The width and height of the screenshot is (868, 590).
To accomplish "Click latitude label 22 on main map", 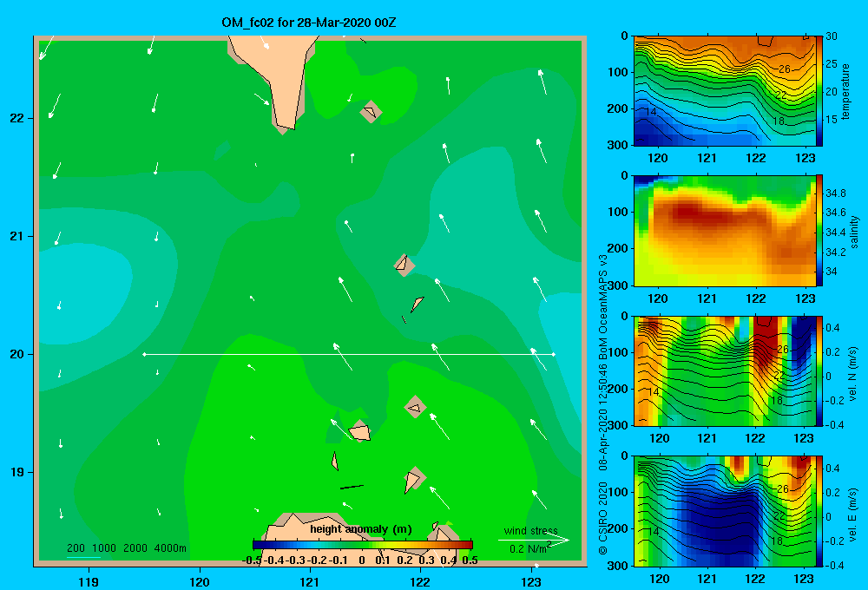I will click(16, 118).
